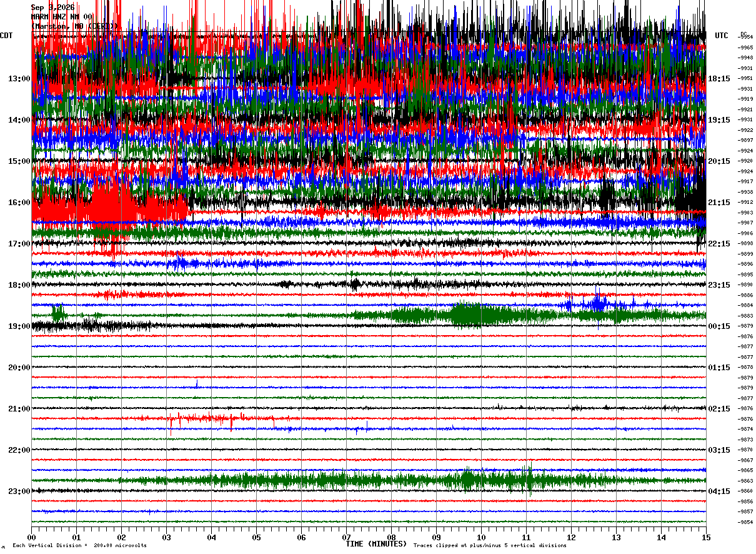The image size is (756, 554).
Task: Click the DC offset column header
Action: point(744,34)
